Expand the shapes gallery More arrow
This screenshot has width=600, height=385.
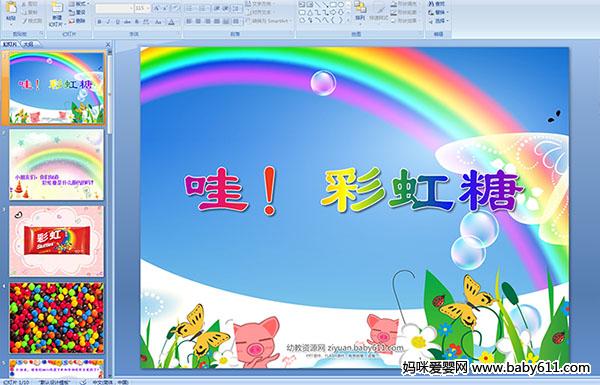click(x=349, y=20)
